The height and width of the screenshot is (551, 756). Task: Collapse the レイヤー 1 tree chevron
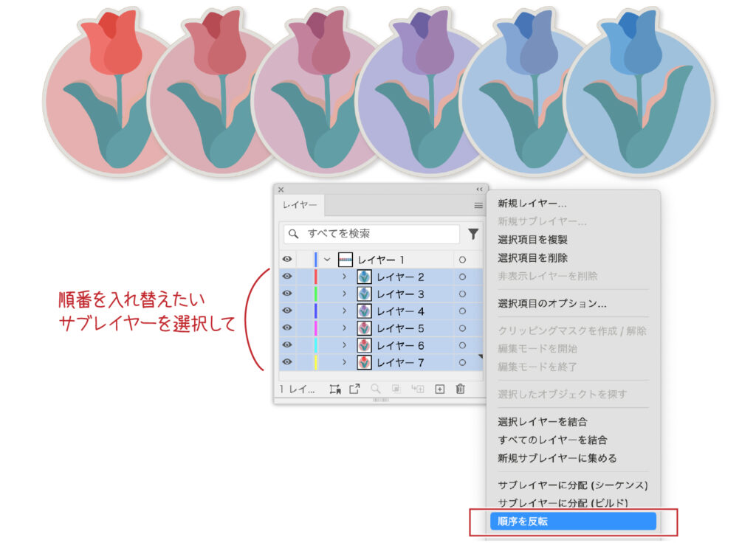[x=327, y=260]
